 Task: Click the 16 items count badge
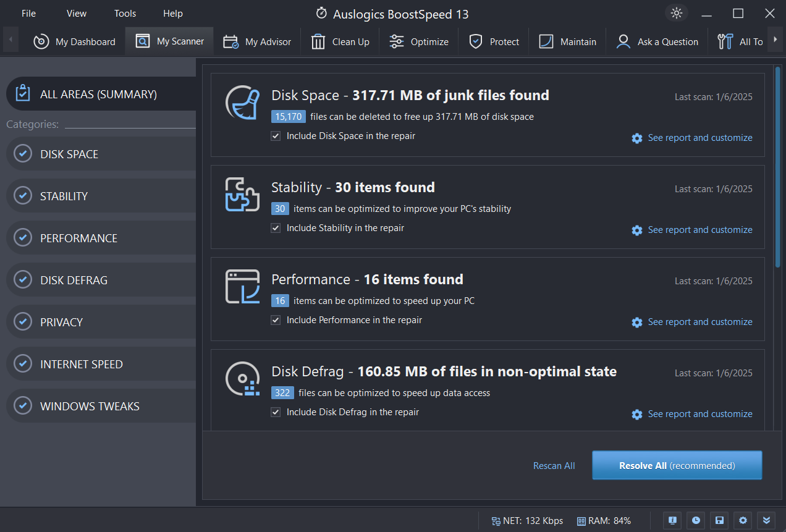[x=280, y=300]
